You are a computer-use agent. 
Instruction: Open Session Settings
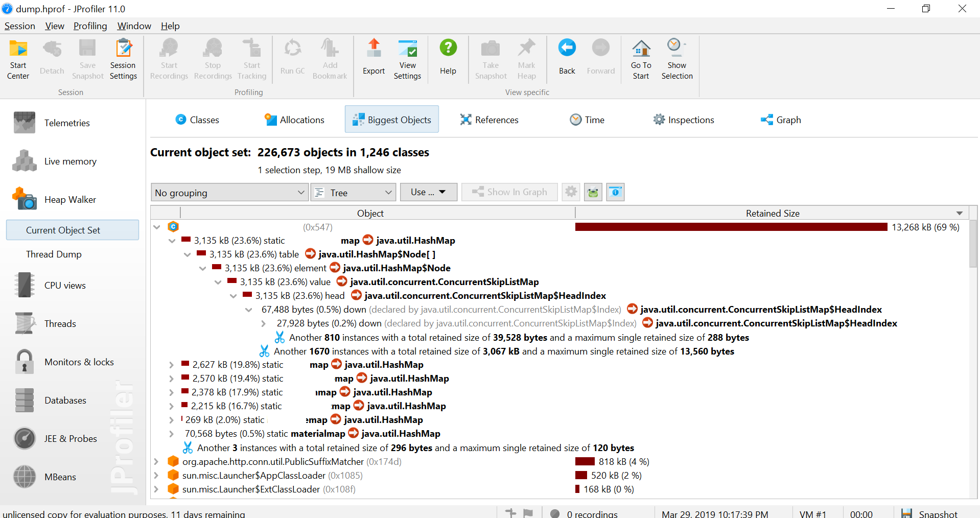pos(123,59)
